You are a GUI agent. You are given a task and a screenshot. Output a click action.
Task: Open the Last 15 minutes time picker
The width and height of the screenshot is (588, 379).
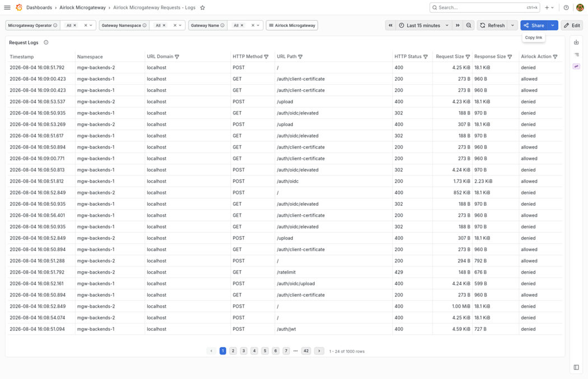click(424, 26)
